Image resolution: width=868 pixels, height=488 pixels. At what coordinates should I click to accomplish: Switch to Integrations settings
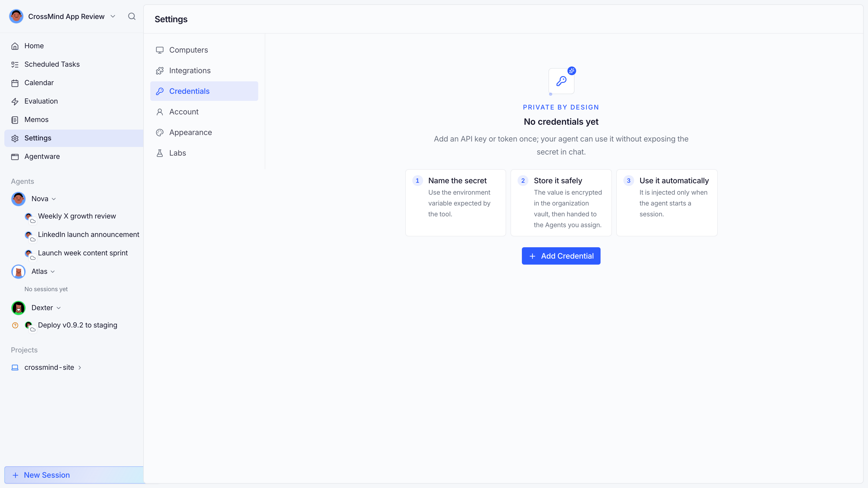click(204, 71)
